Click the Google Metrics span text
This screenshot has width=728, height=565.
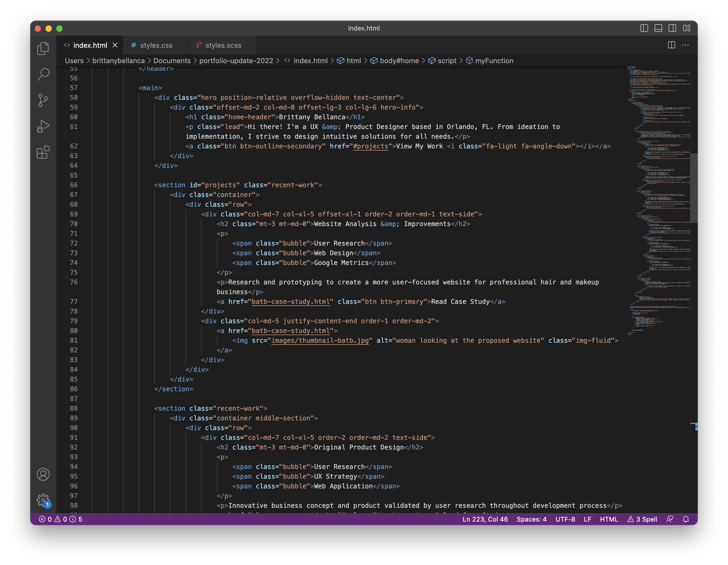pos(341,263)
